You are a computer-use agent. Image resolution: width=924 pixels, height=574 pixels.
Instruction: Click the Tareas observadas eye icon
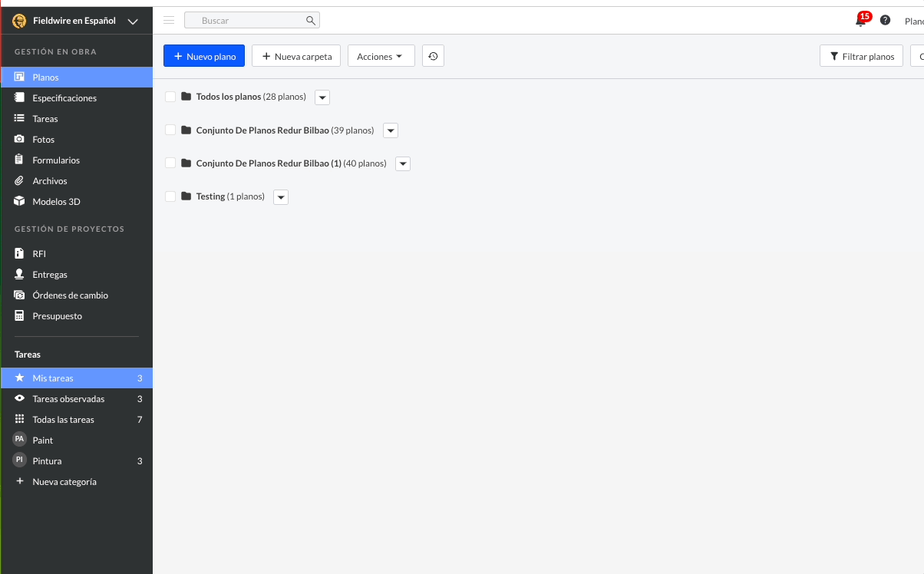pos(20,398)
